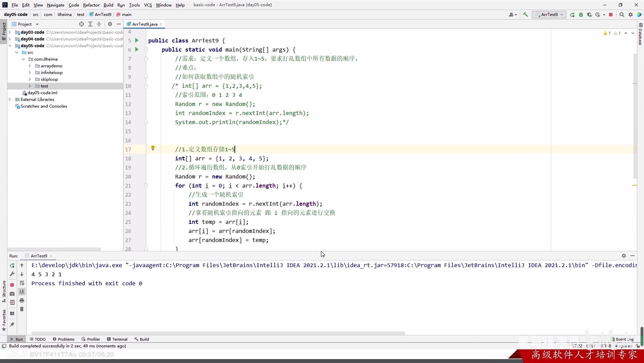The width and height of the screenshot is (644, 363).
Task: Rerun ArrTest9 from the Run panel
Action: (x=12, y=266)
